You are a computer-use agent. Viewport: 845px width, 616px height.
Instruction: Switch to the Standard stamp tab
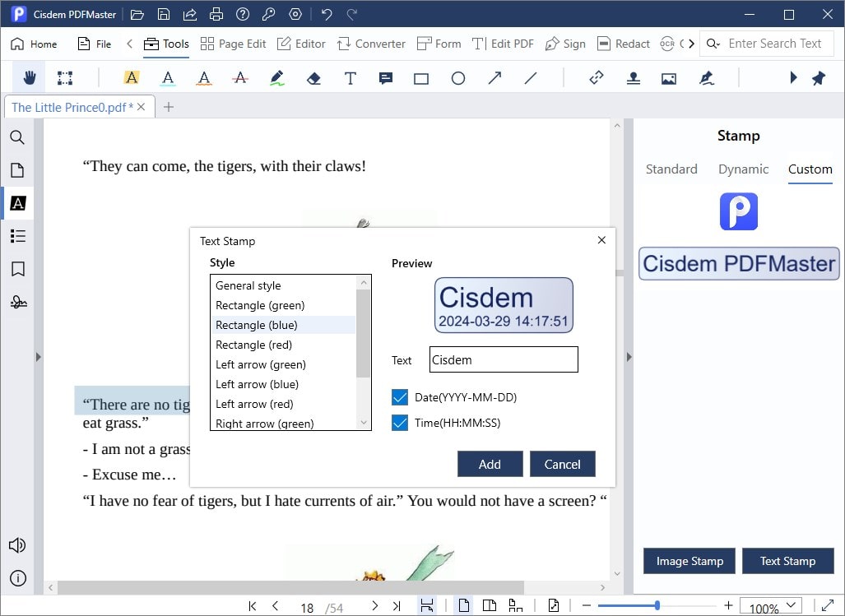point(671,169)
